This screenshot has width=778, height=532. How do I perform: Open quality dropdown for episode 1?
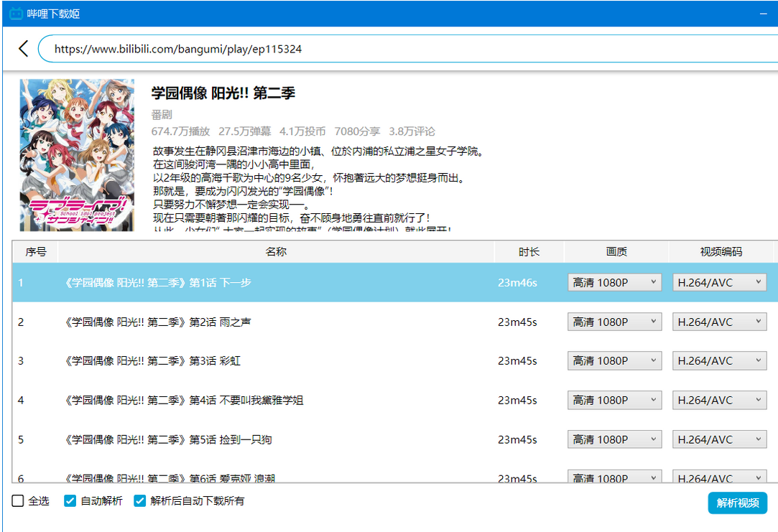[x=614, y=283]
